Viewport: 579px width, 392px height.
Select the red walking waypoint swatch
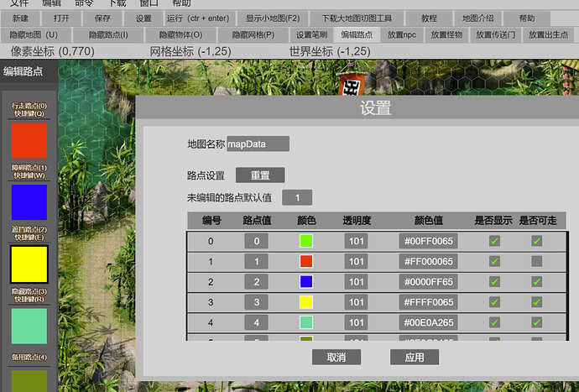click(29, 140)
